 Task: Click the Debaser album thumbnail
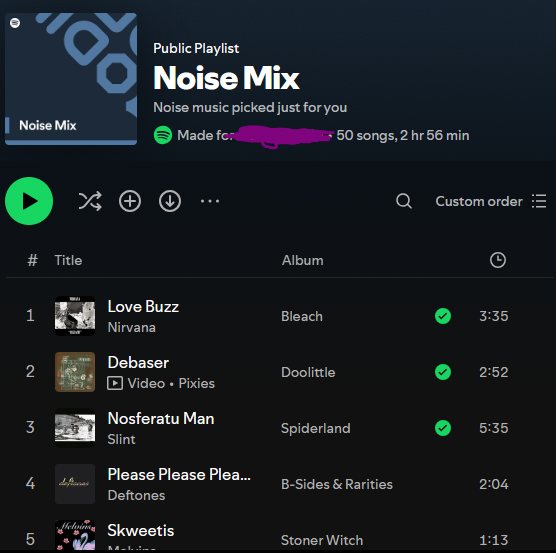75,372
